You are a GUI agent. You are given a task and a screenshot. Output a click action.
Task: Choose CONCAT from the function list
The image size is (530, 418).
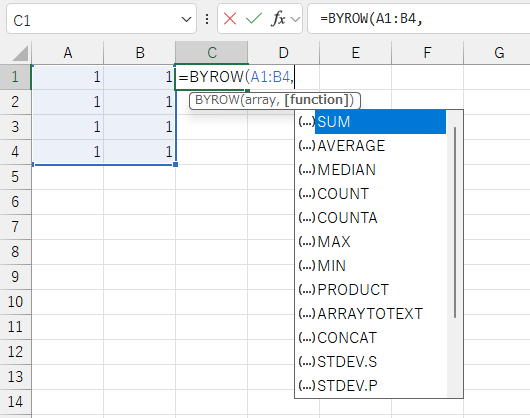371,338
